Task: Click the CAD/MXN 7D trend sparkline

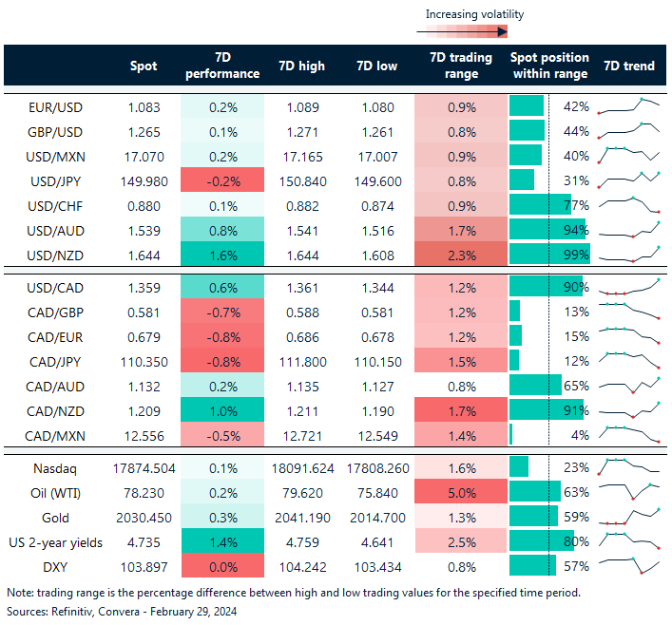Action: [630, 434]
